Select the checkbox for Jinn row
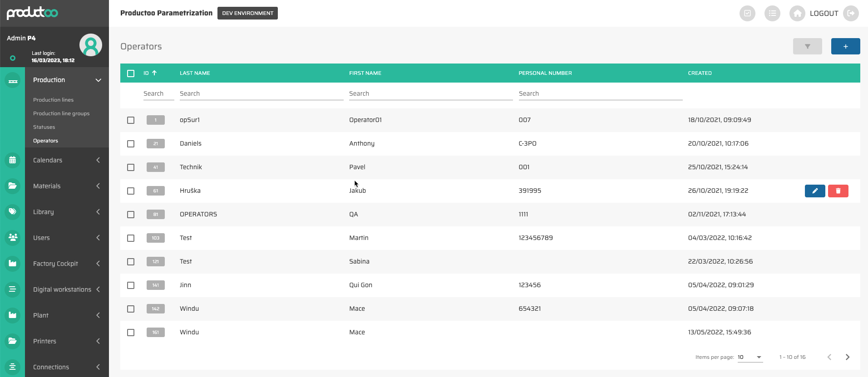The width and height of the screenshot is (868, 377). coord(131,285)
